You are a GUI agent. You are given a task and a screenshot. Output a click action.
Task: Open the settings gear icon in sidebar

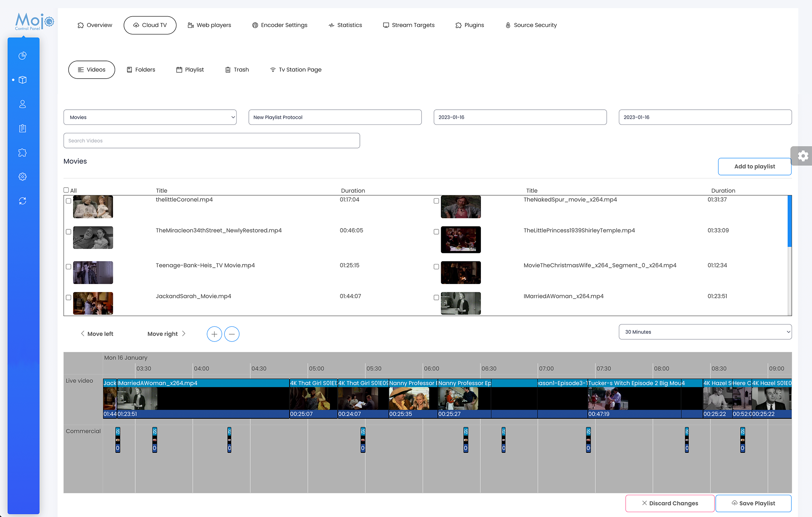(x=23, y=177)
